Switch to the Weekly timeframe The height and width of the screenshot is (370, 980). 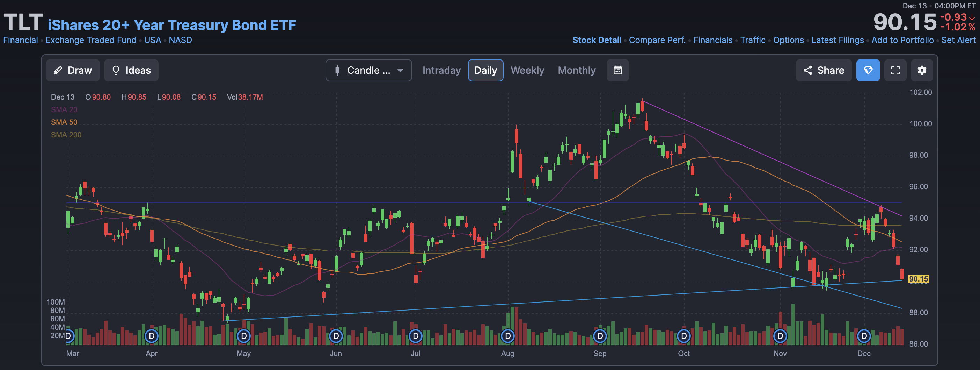527,71
